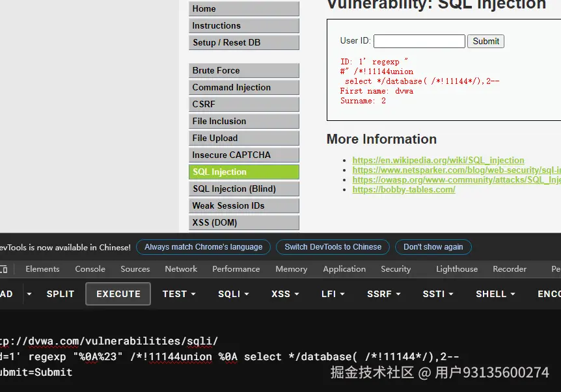This screenshot has height=392, width=561.
Task: Click the SPLIT button in HackBar
Action: tap(60, 294)
